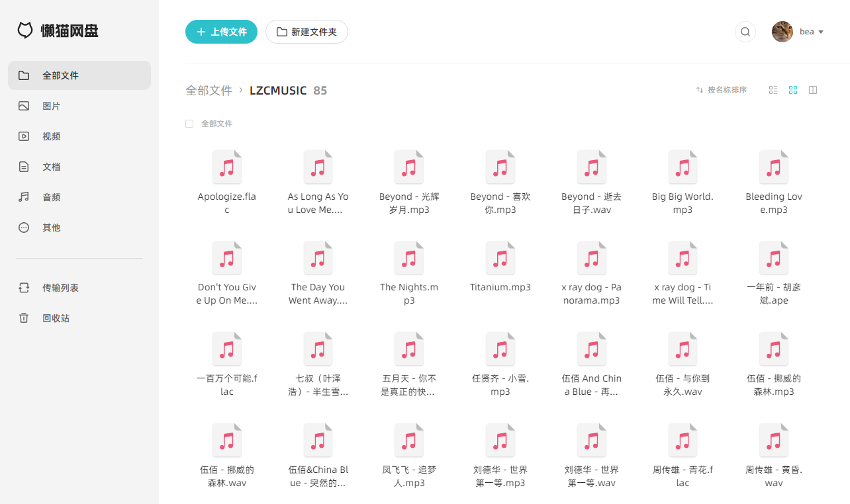Open x ray dog - Time Will Tell file icon

(x=683, y=258)
